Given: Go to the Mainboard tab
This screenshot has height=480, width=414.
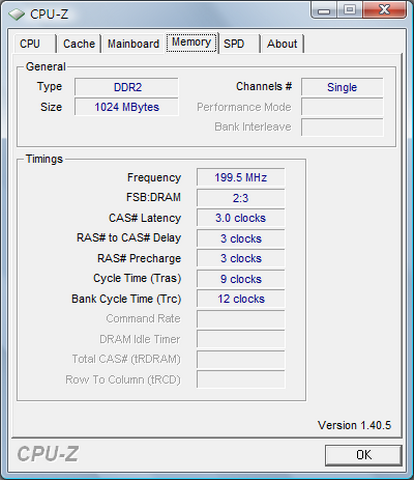Looking at the screenshot, I should [x=133, y=44].
